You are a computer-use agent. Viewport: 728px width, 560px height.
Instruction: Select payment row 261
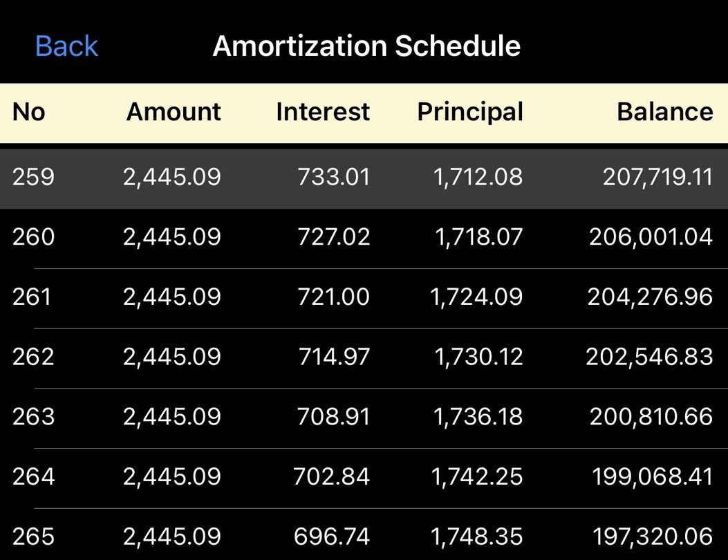pyautogui.click(x=364, y=296)
